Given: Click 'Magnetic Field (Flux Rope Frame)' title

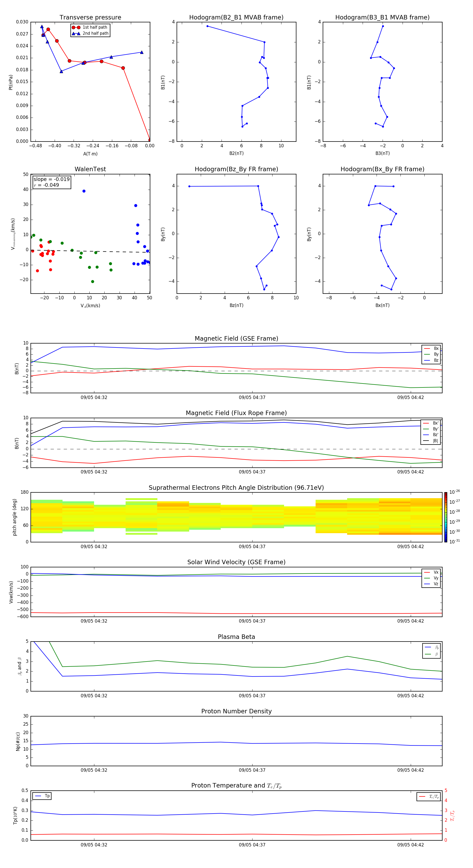Looking at the screenshot, I should tap(236, 413).
